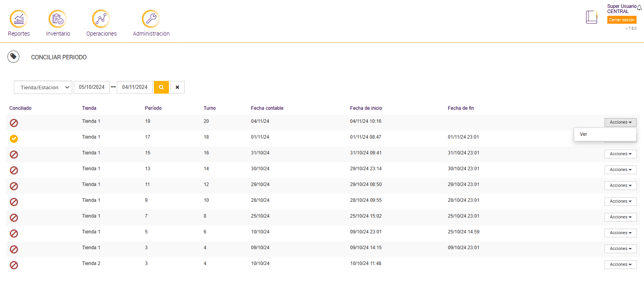The width and height of the screenshot is (644, 297).
Task: Open Acciones button for period 9
Action: coord(620,201)
